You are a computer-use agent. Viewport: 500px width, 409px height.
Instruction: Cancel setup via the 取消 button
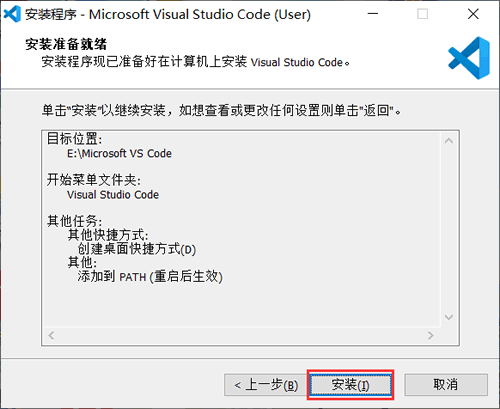point(446,385)
